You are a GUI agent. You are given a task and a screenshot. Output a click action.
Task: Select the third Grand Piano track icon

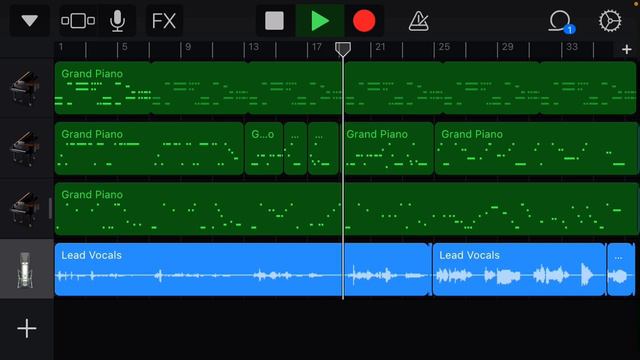(25, 209)
